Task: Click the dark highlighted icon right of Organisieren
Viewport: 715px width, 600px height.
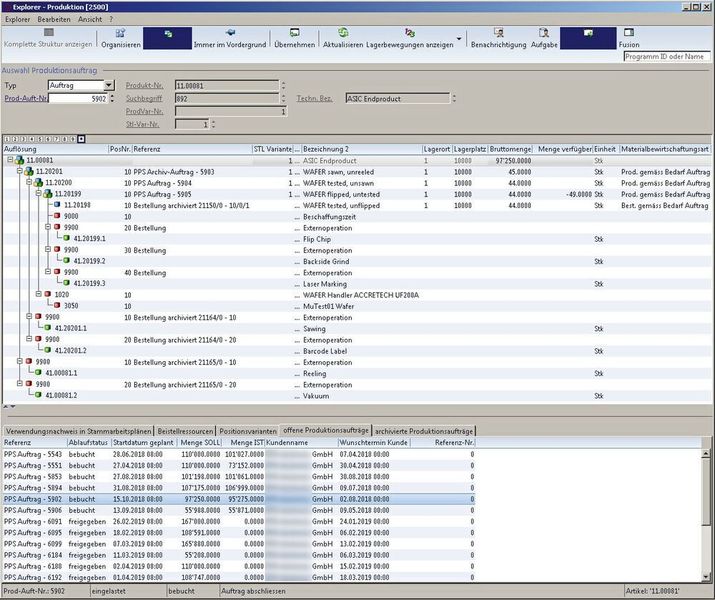Action: pyautogui.click(x=167, y=38)
